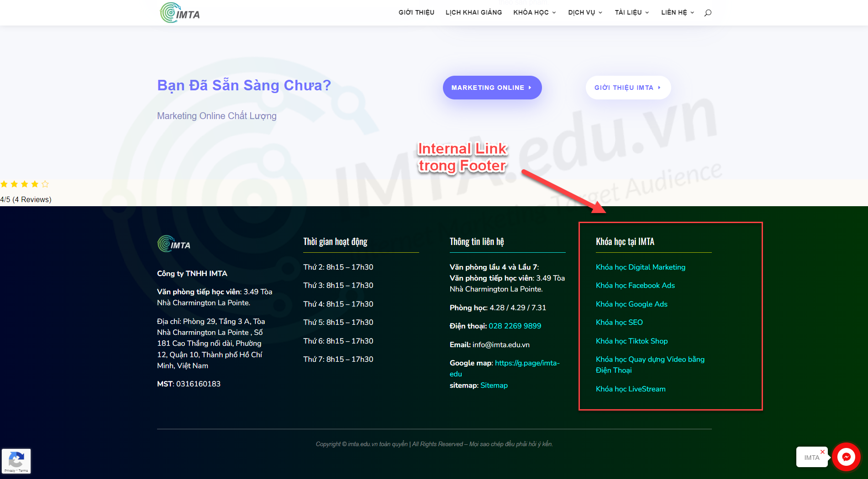The height and width of the screenshot is (479, 868).
Task: Expand the LIÊN HỆ dropdown menu
Action: click(678, 12)
